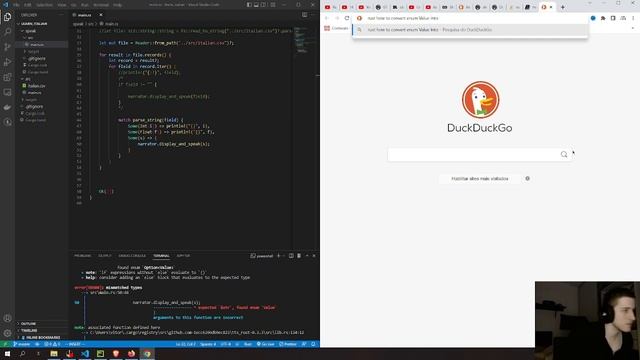Open Brave browser from the taskbar
This screenshot has height=360, width=640.
116,353
